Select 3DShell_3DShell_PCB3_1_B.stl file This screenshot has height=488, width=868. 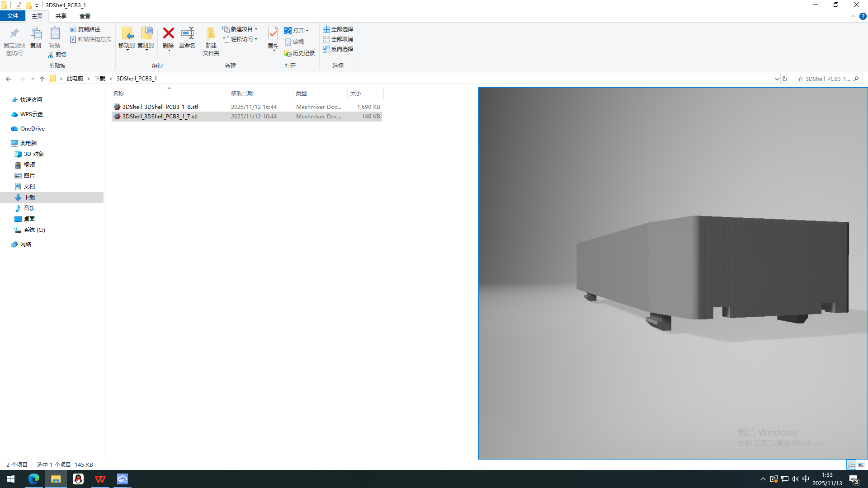tap(160, 107)
